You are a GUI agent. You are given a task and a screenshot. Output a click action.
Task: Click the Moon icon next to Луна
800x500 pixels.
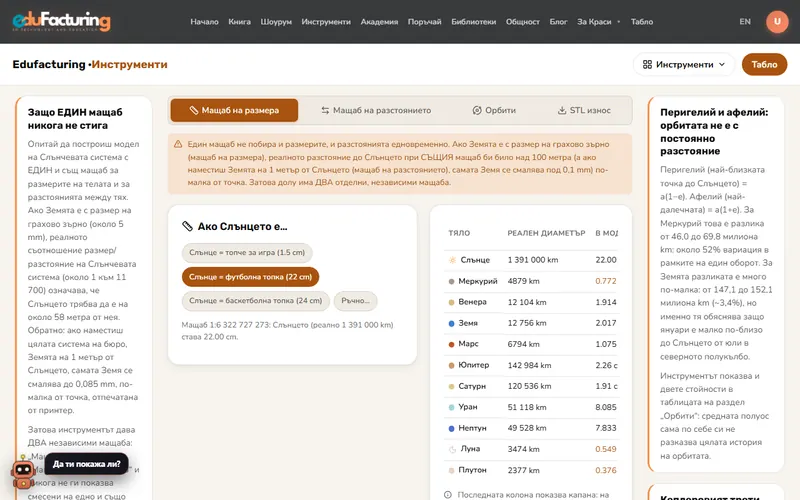click(x=452, y=449)
